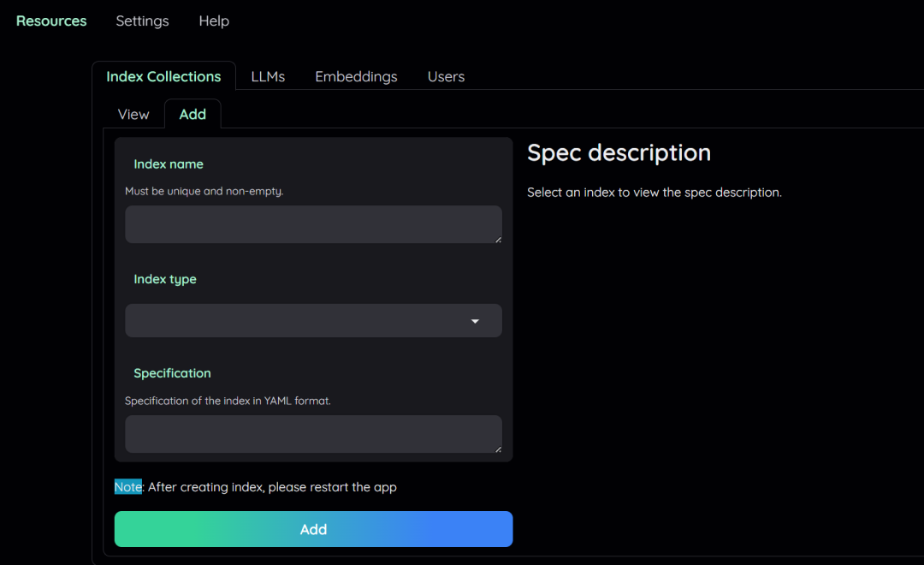This screenshot has height=565, width=924.
Task: Open the Resources top tab
Action: (x=51, y=21)
